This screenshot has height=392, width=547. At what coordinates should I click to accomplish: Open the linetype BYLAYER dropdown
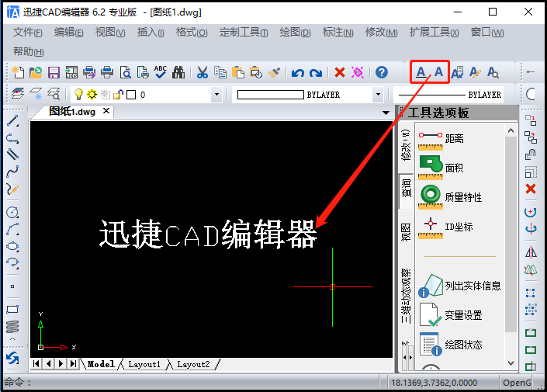[449, 94]
